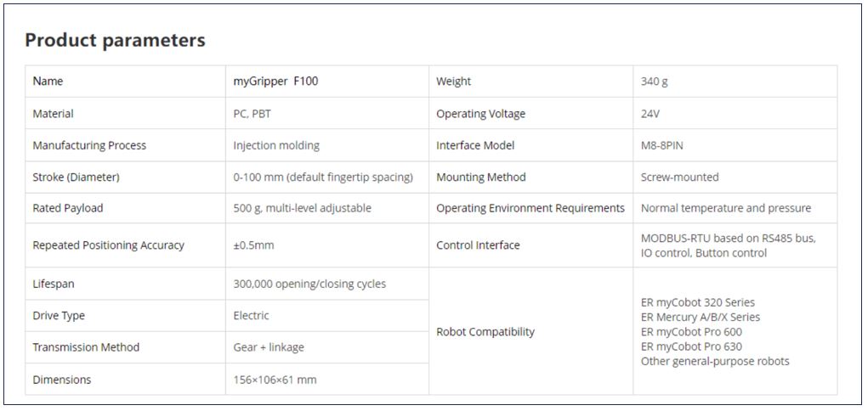Click the Repeated Positioning Accuracy label
Screen dimensions: 868x411
click(x=108, y=245)
